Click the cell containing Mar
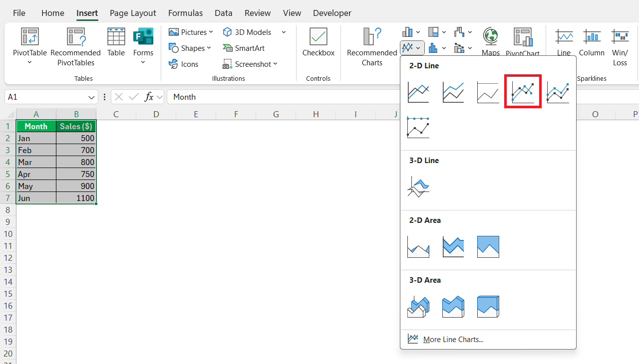 click(x=36, y=162)
